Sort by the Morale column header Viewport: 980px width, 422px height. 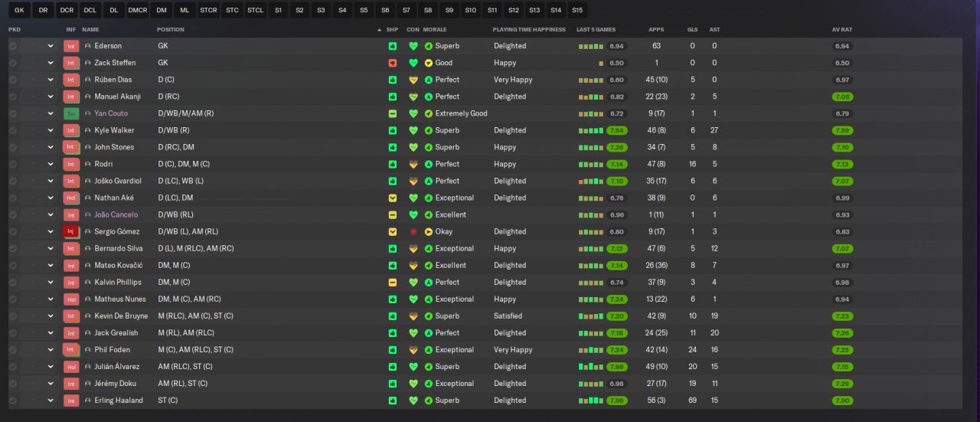(435, 29)
